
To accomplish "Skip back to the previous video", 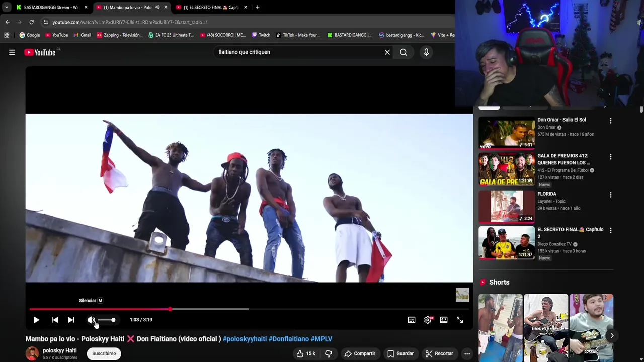I will pos(55,320).
